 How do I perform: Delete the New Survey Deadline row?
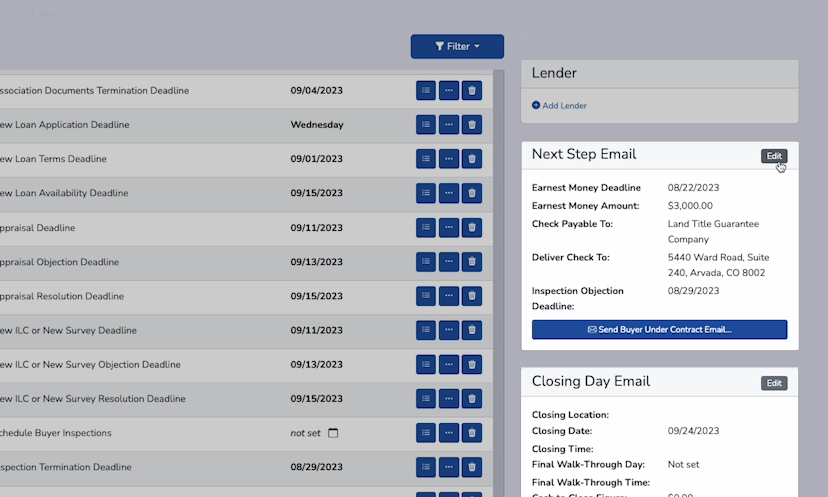click(x=472, y=330)
